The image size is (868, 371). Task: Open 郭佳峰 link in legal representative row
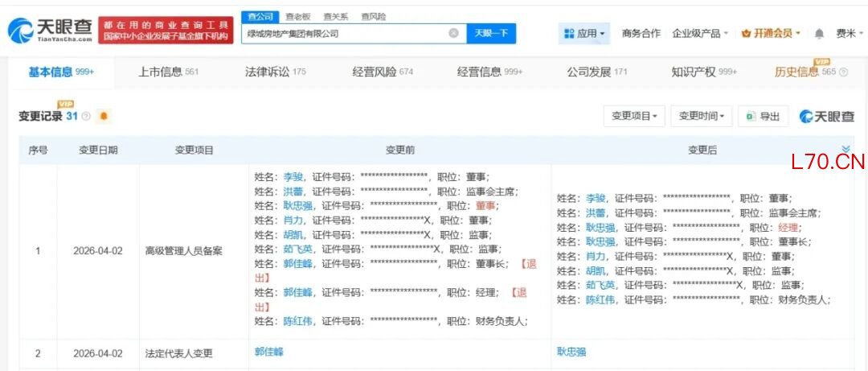click(x=269, y=352)
